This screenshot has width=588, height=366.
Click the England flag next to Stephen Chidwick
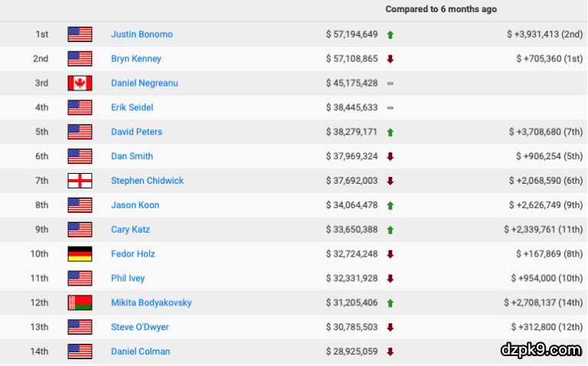(80, 181)
